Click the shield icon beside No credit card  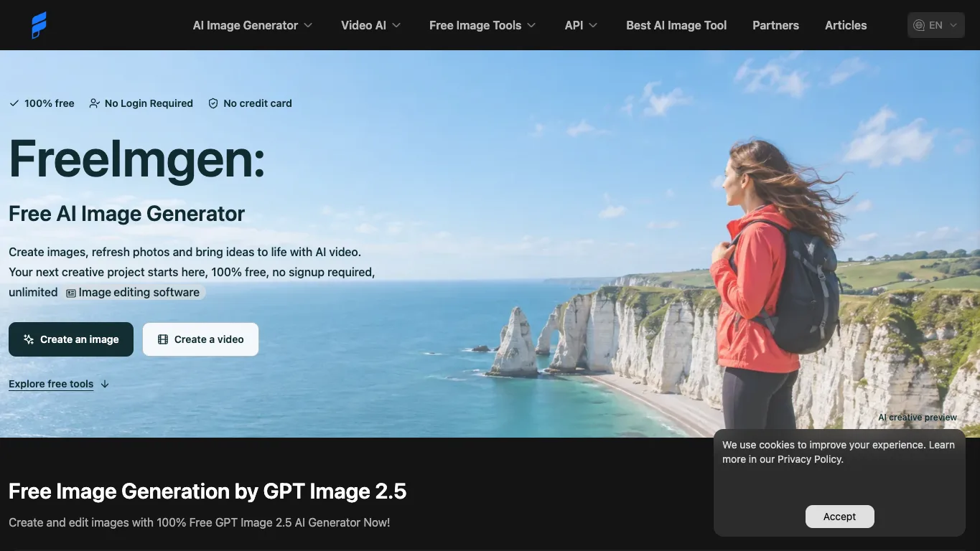[x=213, y=103]
